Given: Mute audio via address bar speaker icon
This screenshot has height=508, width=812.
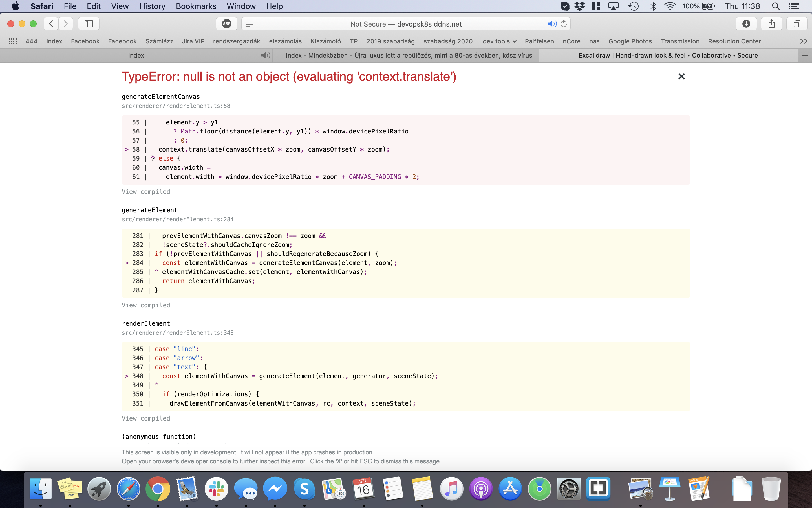Looking at the screenshot, I should tap(552, 24).
